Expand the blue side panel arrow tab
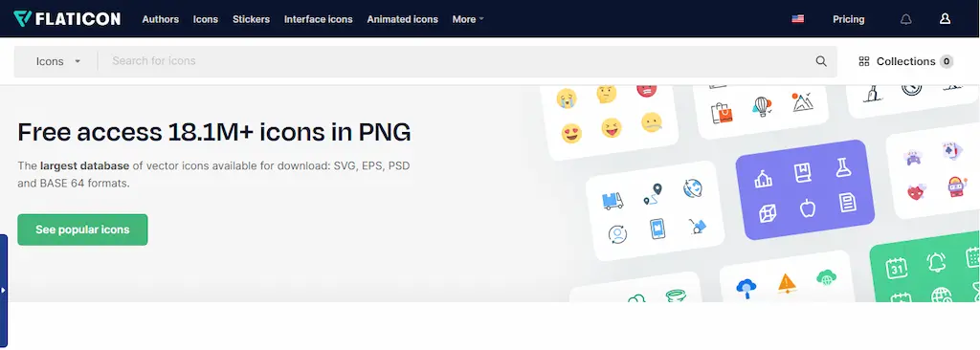The width and height of the screenshot is (980, 350). coord(4,290)
